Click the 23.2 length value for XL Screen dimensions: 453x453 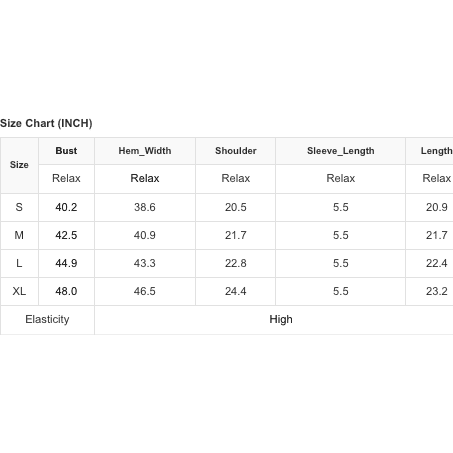click(429, 291)
